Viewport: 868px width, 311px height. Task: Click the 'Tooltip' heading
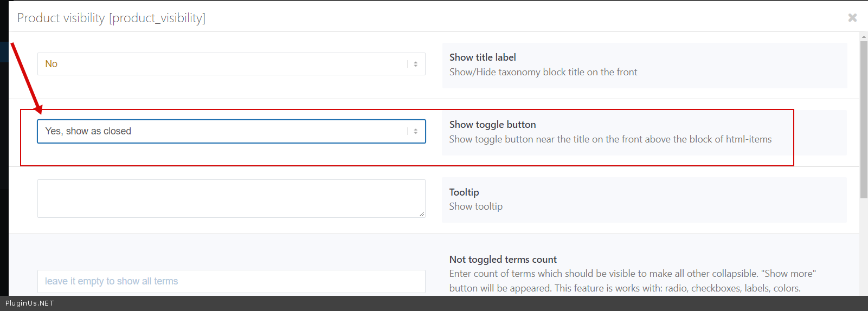coord(464,192)
